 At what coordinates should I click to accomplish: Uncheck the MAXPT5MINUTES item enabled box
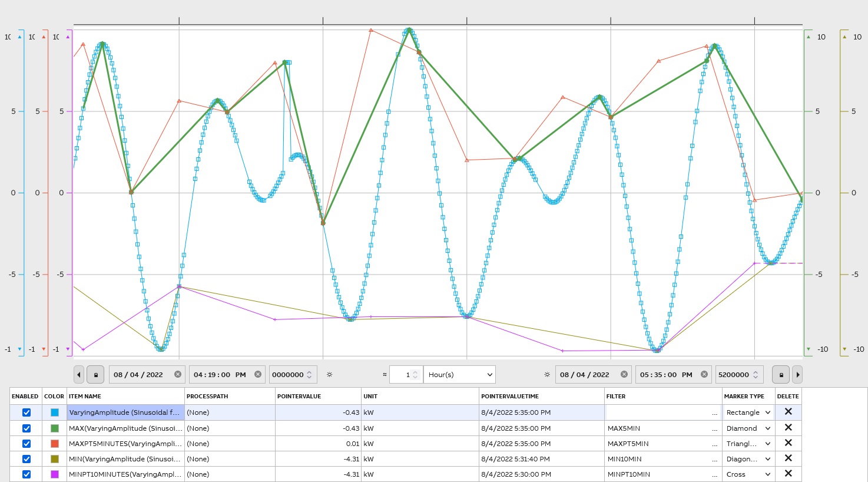pyautogui.click(x=26, y=444)
